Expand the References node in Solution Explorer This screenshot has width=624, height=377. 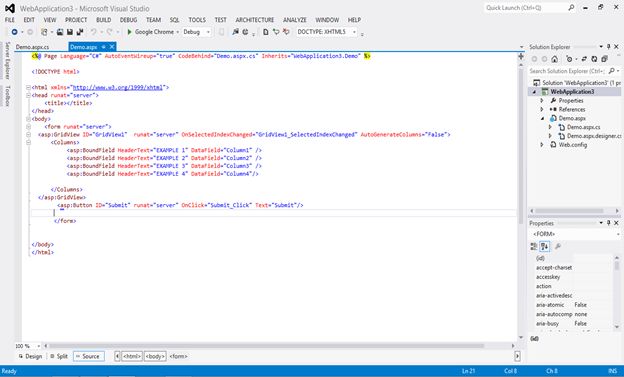[542, 109]
